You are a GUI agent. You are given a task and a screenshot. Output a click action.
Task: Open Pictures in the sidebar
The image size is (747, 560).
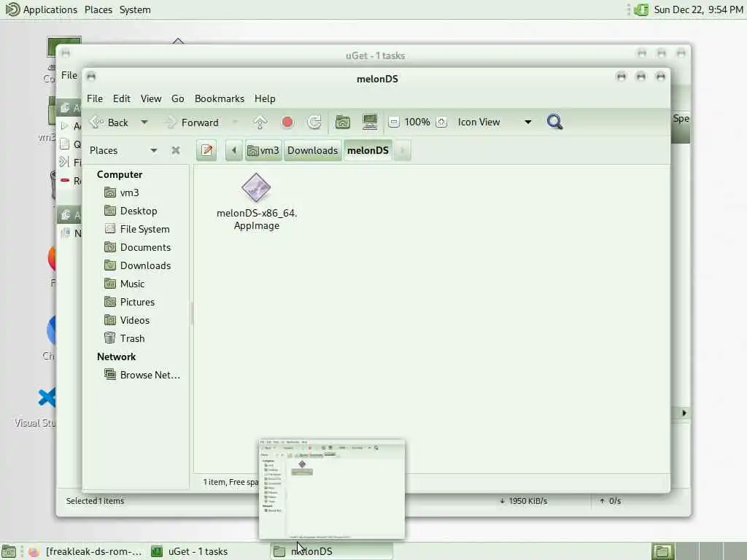[130, 302]
